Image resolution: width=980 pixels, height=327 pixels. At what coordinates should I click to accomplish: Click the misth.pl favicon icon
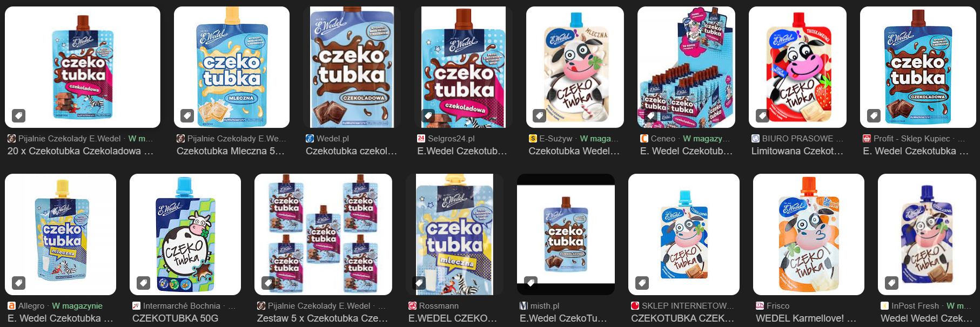click(523, 306)
